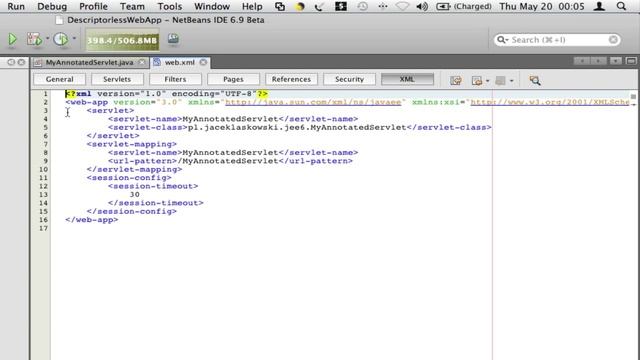Viewport: 640px width, 360px height.
Task: Open the Help menu
Action: [252, 7]
